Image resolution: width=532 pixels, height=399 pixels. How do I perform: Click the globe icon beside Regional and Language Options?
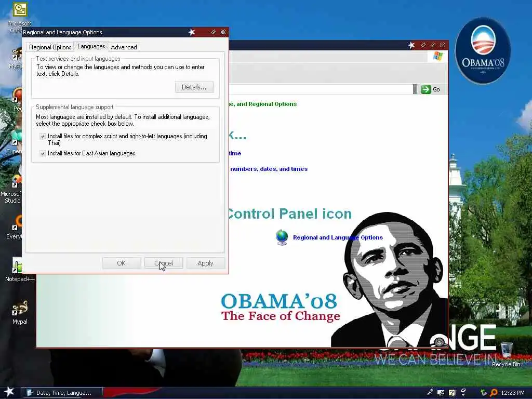[282, 237]
